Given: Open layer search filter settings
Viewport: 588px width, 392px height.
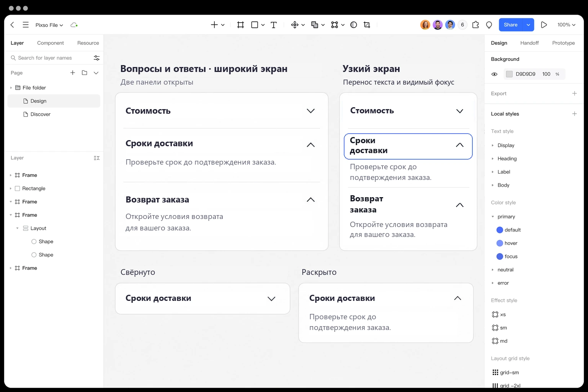Looking at the screenshot, I should (96, 58).
